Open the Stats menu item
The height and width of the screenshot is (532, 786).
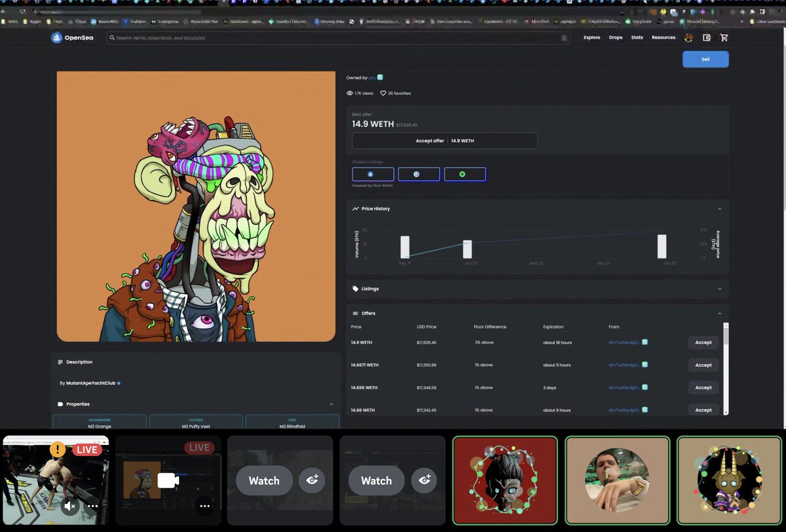click(637, 38)
